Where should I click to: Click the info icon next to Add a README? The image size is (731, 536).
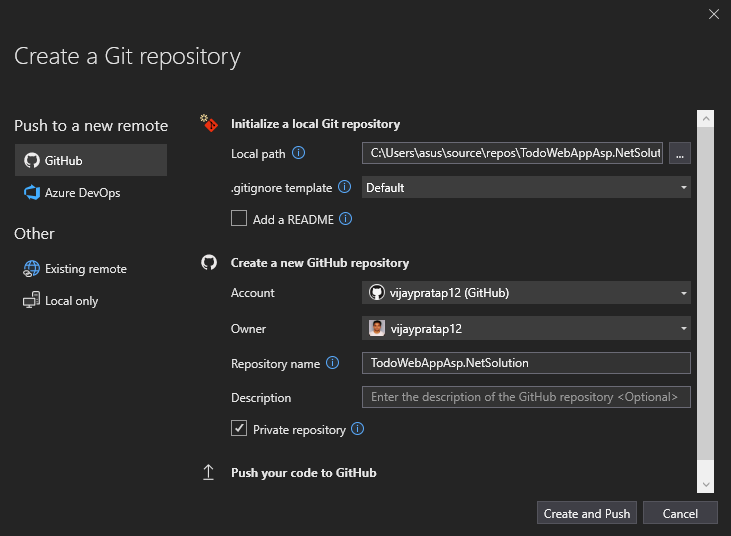(345, 219)
